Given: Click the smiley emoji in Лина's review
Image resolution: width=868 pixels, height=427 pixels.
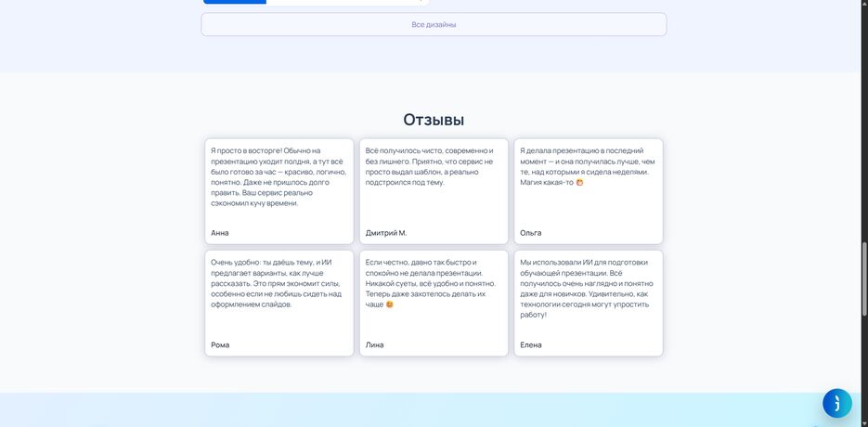Looking at the screenshot, I should click(390, 304).
